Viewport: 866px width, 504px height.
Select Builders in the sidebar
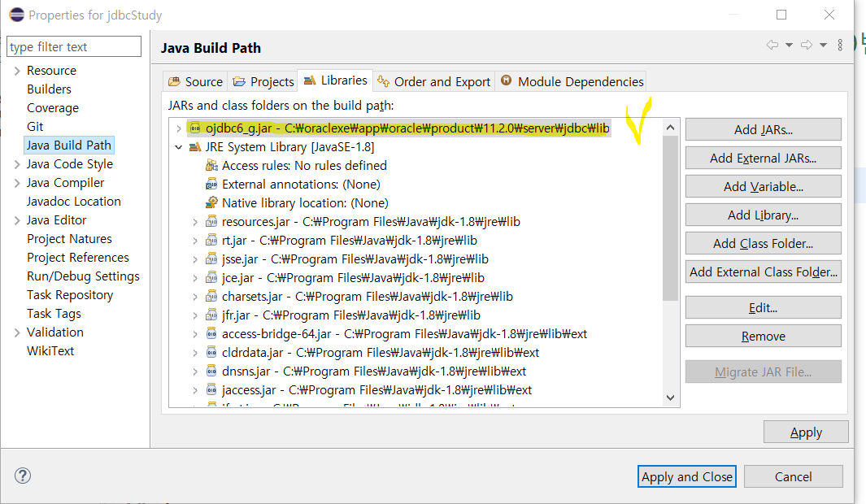tap(49, 89)
